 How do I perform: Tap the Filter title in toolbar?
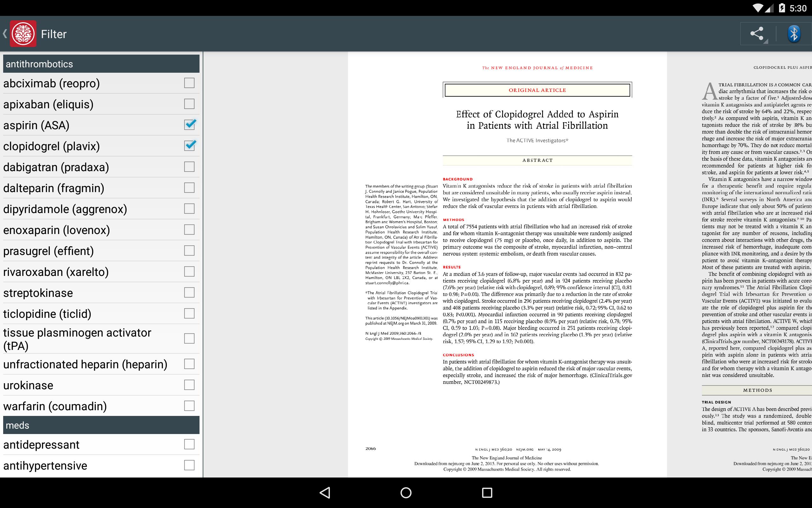tap(54, 34)
